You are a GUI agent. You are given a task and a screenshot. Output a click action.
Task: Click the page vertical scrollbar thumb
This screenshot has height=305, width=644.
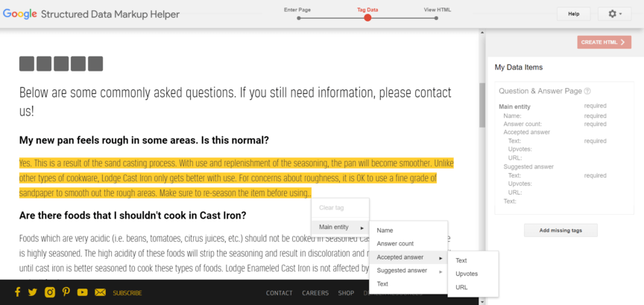coord(482,105)
